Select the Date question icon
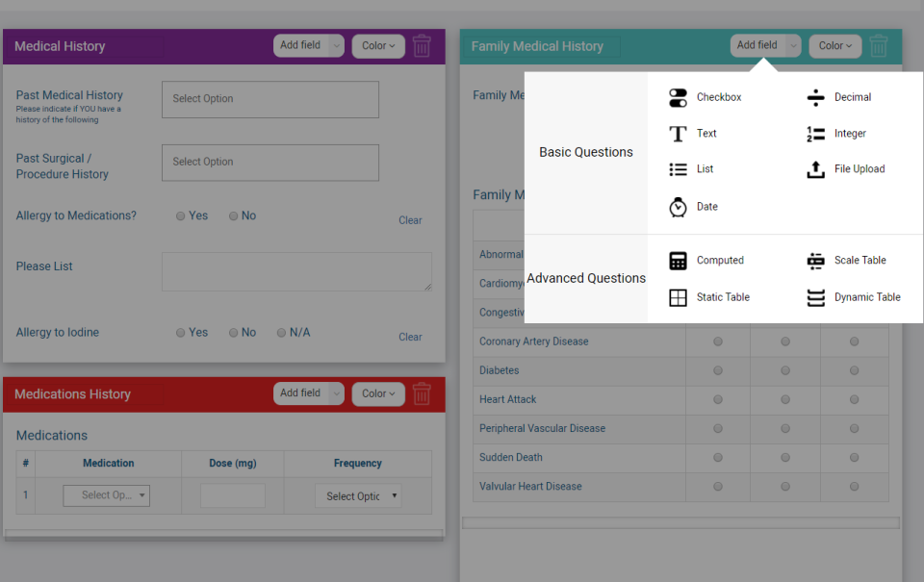This screenshot has height=582, width=924. pos(678,207)
